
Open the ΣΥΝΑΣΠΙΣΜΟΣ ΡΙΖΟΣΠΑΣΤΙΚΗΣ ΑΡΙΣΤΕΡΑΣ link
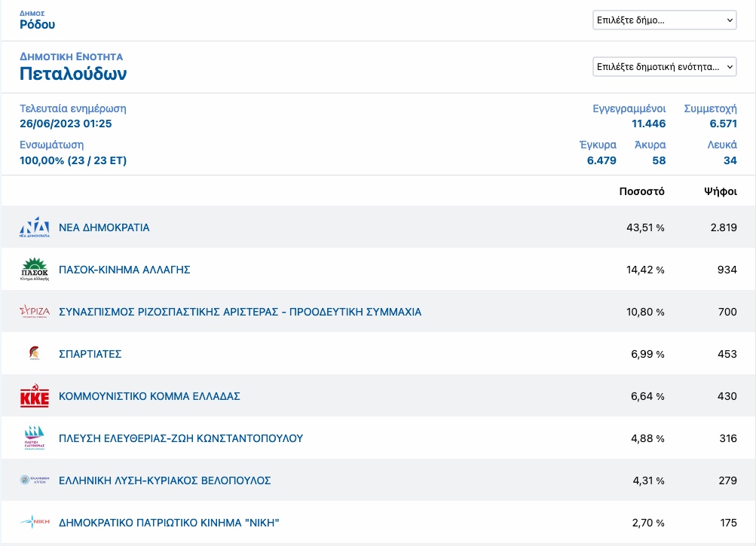pyautogui.click(x=240, y=312)
